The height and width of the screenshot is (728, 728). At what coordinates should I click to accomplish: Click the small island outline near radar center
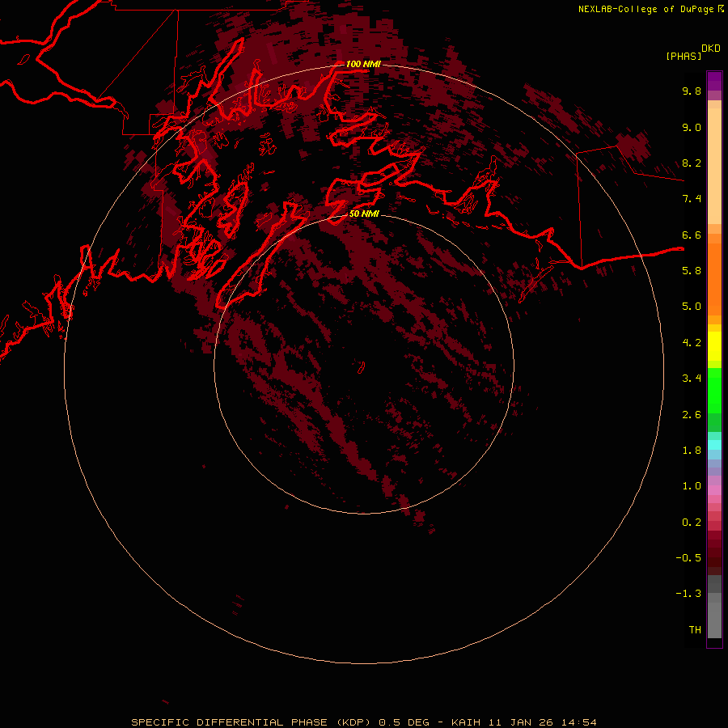coord(362,368)
